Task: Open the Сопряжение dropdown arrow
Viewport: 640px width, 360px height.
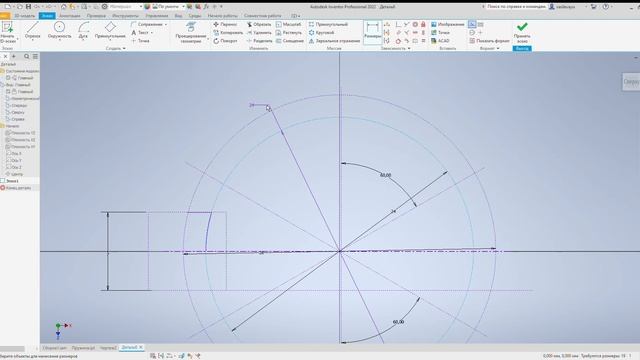Action: pos(166,24)
